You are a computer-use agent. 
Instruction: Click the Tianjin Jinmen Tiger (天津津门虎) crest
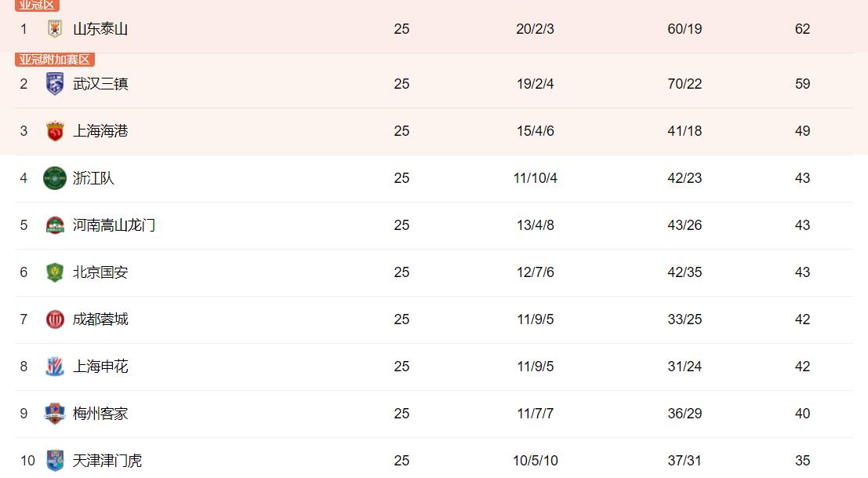(x=54, y=460)
